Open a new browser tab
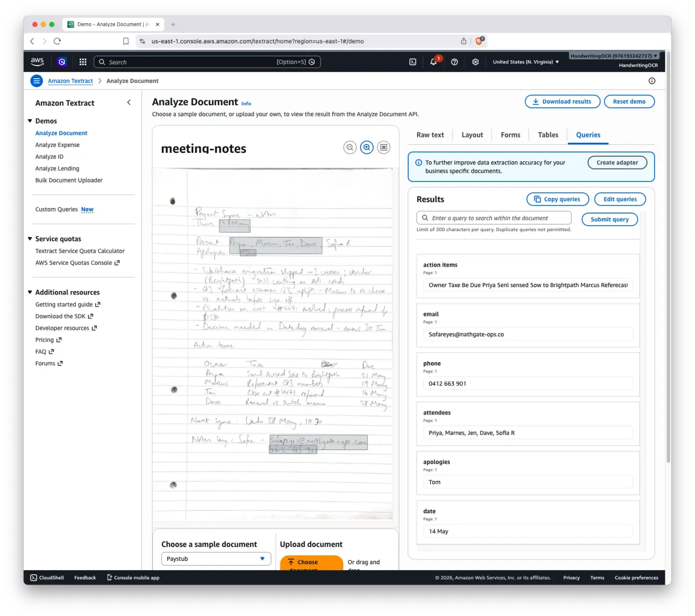Image resolution: width=695 pixels, height=616 pixels. click(173, 25)
